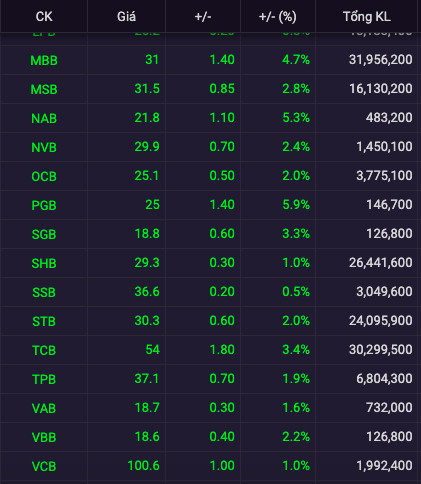
Task: Sort by the CK column header
Action: [44, 16]
